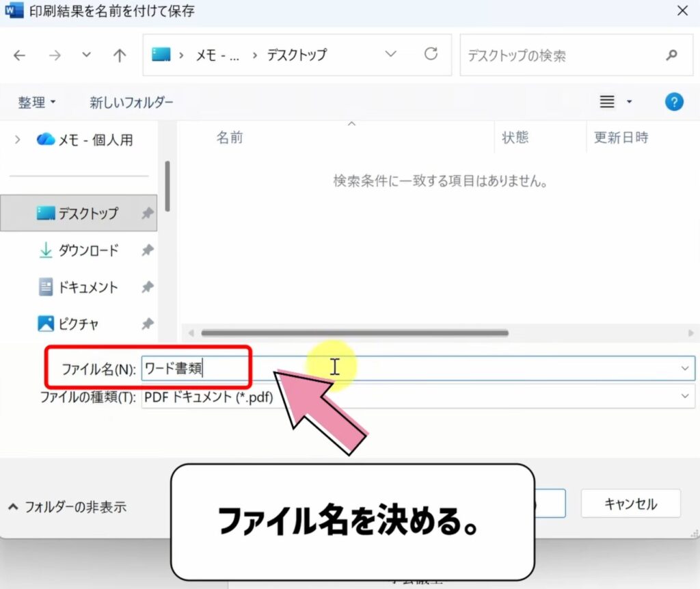Collapse the メモ - 個人用 tree node

click(x=16, y=139)
